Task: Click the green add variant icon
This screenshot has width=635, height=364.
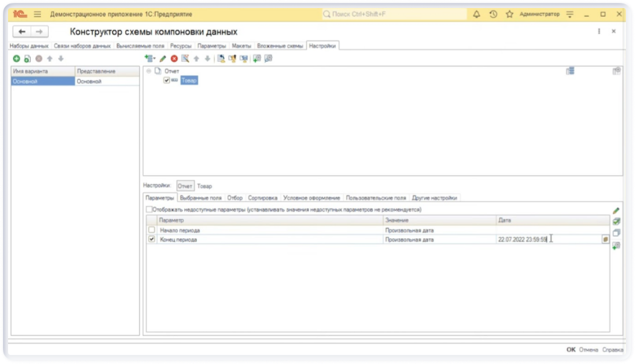Action: pos(16,59)
